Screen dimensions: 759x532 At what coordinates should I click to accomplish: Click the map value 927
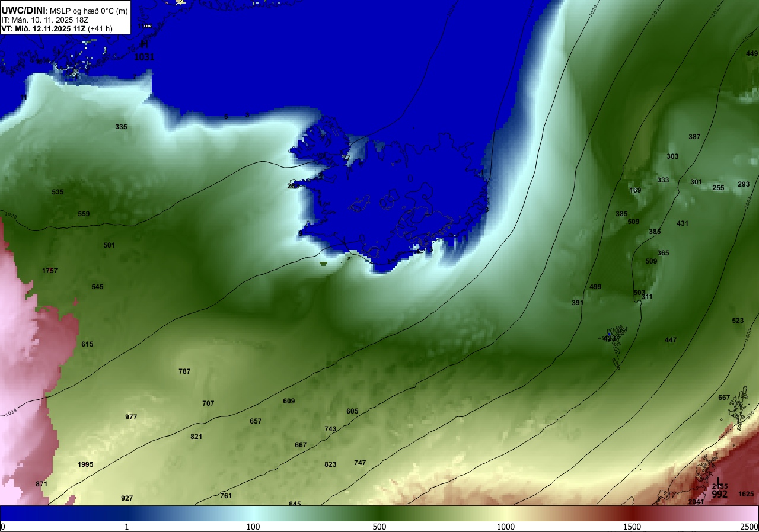(127, 498)
